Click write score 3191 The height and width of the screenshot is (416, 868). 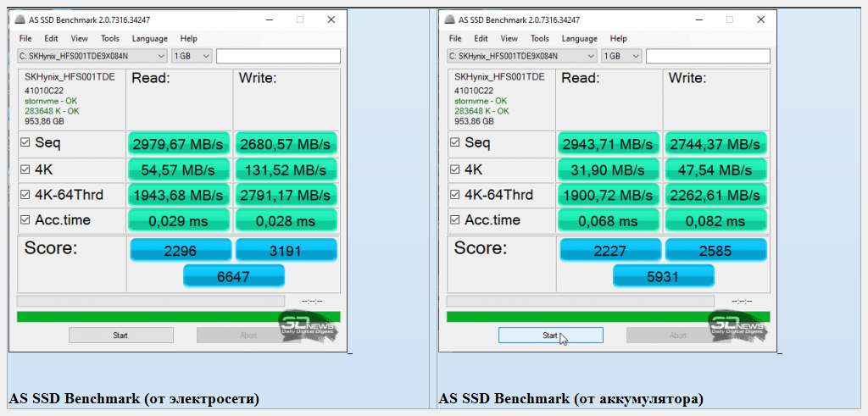point(286,250)
